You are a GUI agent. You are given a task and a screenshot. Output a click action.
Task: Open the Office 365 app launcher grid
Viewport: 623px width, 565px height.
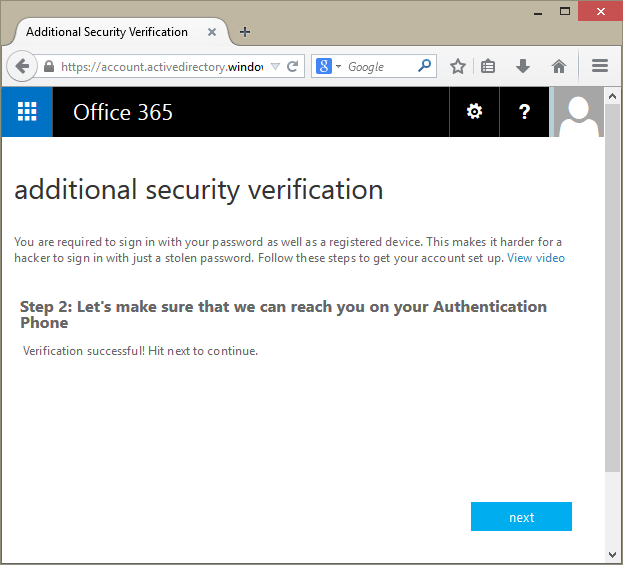point(27,112)
